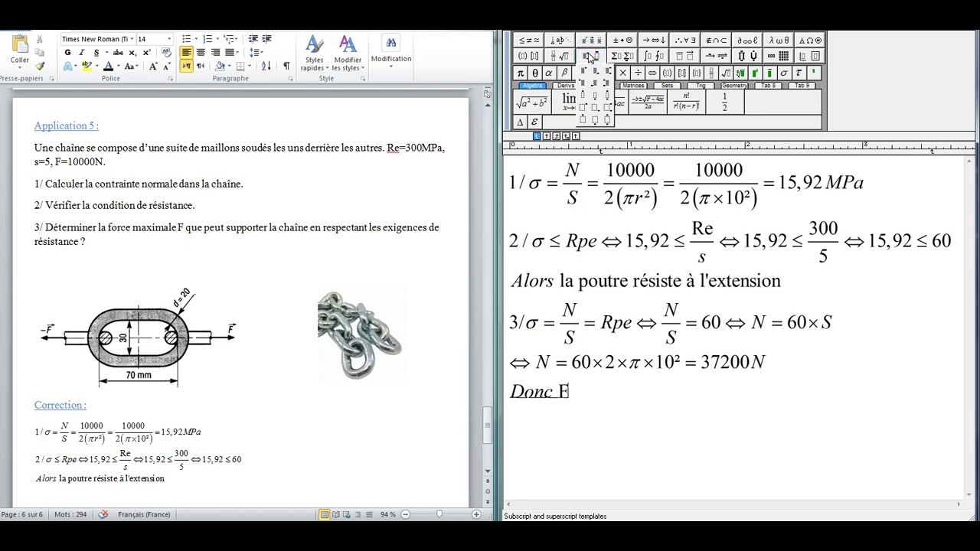Adjust the Word zoom slider handle

[x=439, y=514]
